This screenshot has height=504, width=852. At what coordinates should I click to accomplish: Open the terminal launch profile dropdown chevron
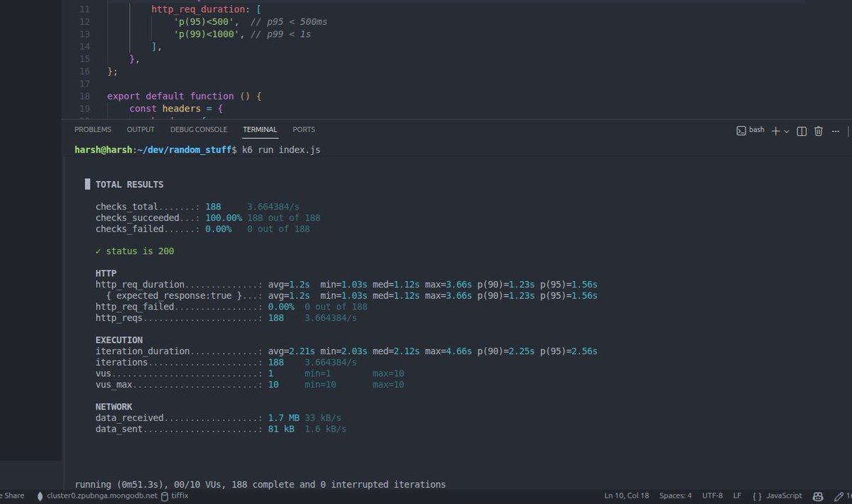[787, 131]
